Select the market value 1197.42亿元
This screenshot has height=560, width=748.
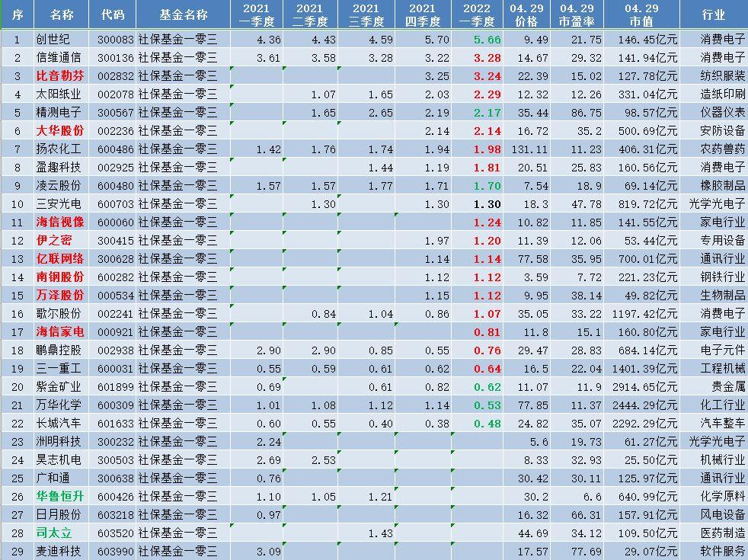[645, 314]
